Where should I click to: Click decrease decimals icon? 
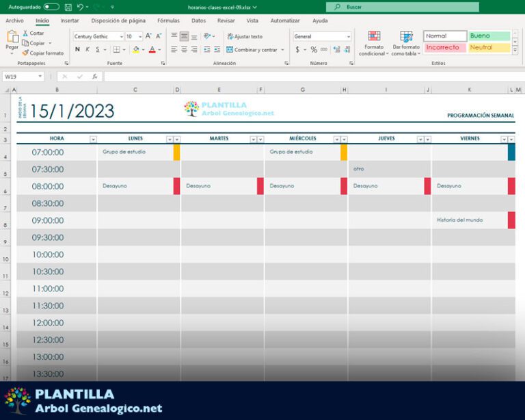[347, 49]
